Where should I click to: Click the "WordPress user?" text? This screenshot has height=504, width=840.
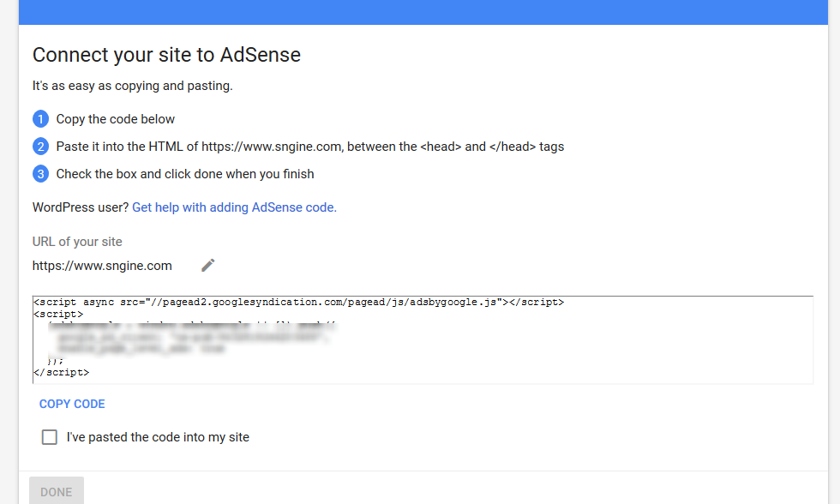[81, 207]
